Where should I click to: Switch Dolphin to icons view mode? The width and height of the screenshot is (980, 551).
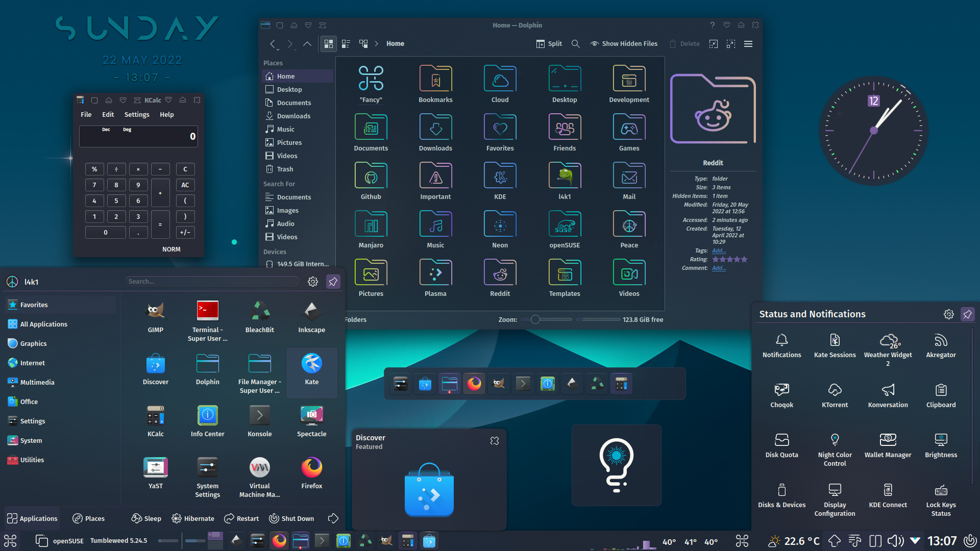(329, 44)
